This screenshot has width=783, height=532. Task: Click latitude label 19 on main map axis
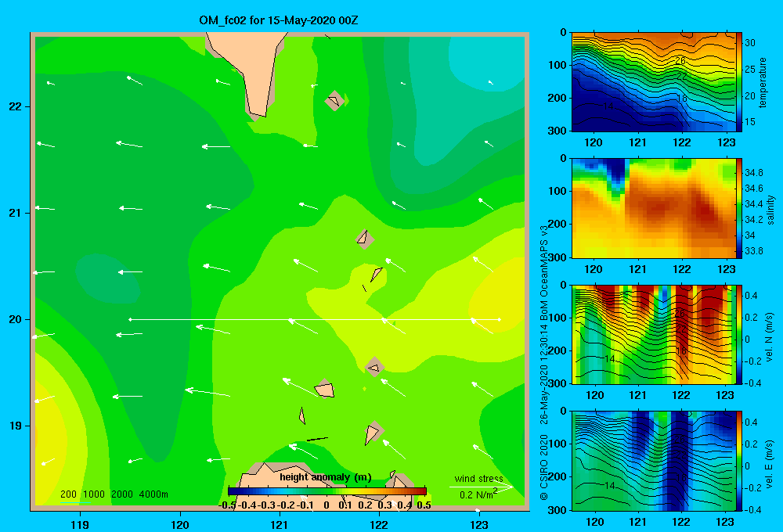16,426
